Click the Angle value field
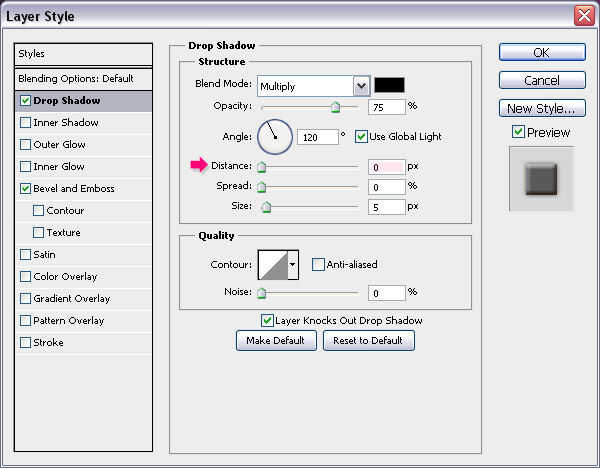Screen dimensions: 600x468 (318, 137)
